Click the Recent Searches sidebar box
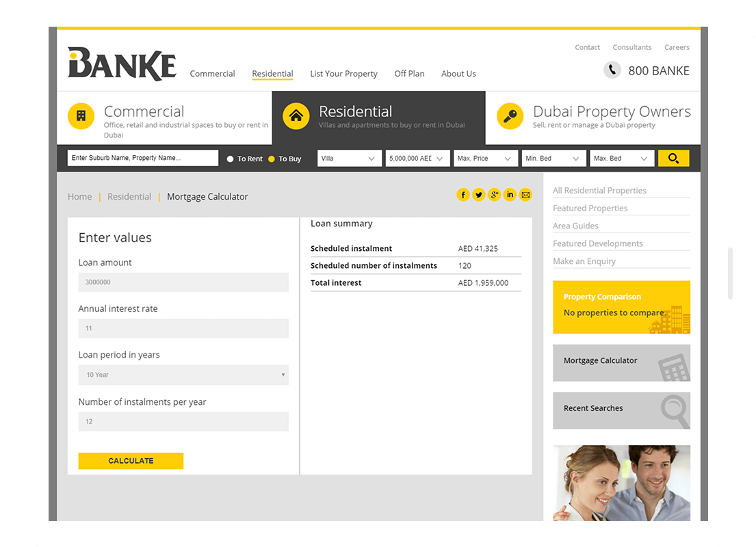Viewport: 756px width, 547px height. [621, 411]
